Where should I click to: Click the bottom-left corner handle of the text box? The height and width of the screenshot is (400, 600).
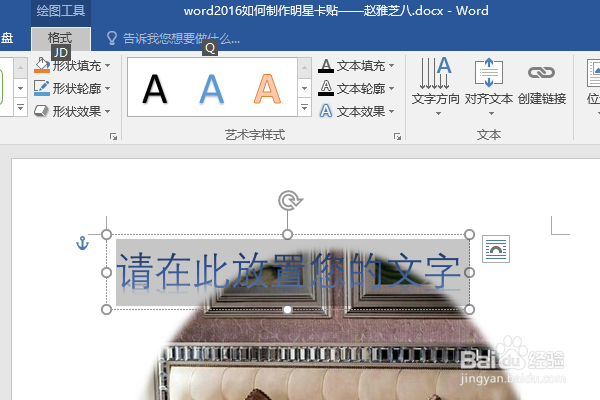(x=106, y=309)
